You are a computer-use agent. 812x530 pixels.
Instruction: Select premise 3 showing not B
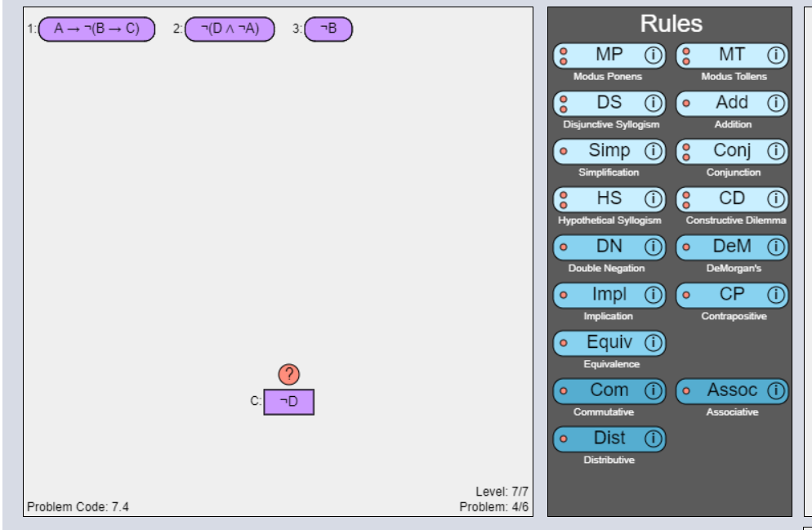(329, 27)
